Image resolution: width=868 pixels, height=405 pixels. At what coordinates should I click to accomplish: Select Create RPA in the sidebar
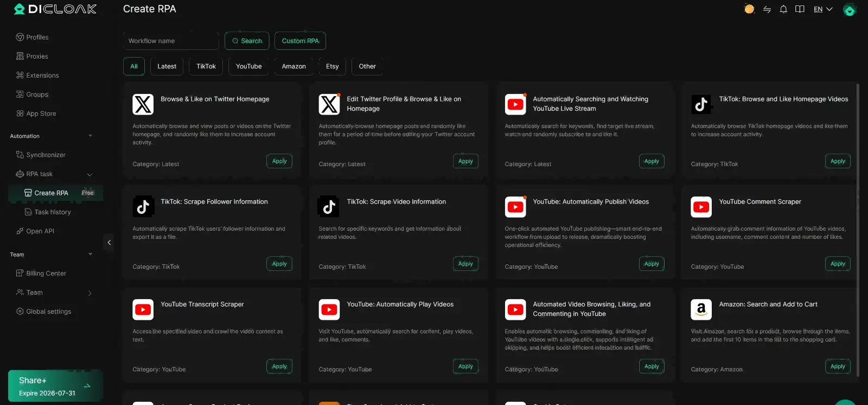click(x=55, y=193)
